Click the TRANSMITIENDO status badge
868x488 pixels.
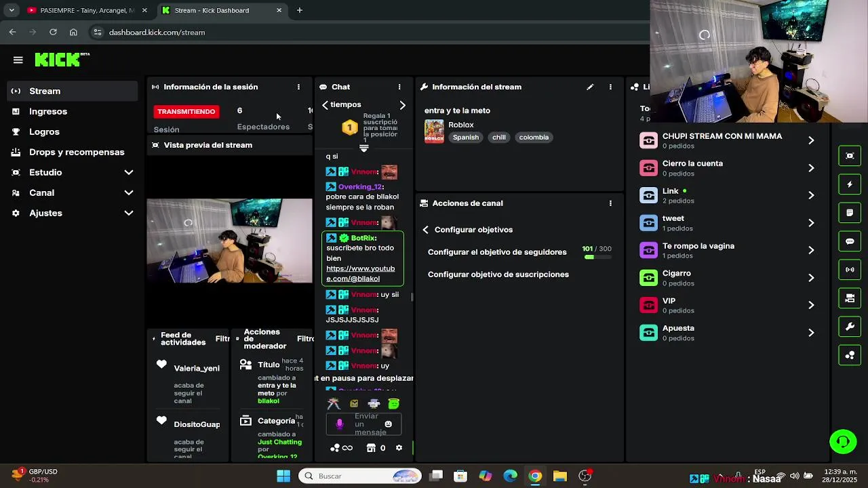186,111
